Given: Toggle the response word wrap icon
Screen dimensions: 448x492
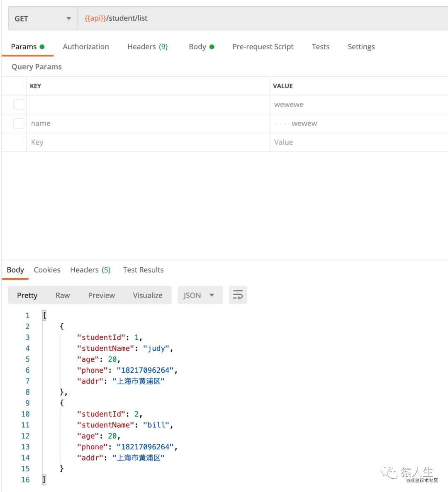Looking at the screenshot, I should [x=238, y=295].
